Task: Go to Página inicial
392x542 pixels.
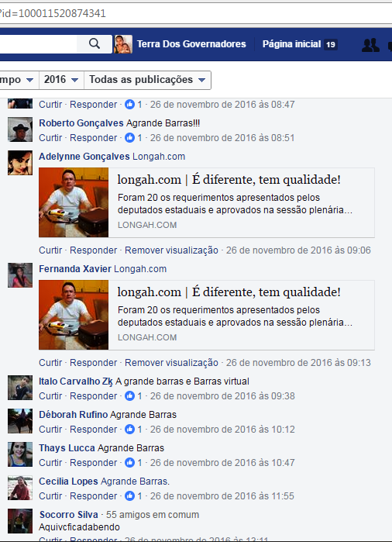Action: [291, 44]
